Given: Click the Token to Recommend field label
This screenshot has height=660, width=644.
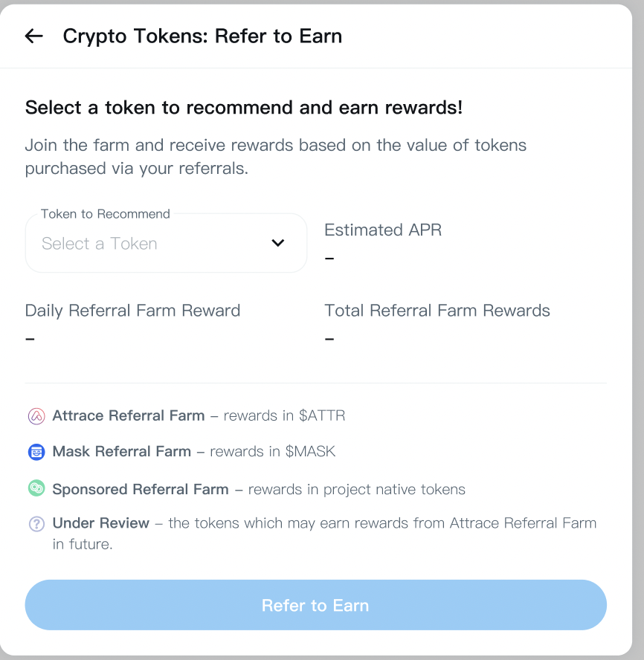Looking at the screenshot, I should pyautogui.click(x=105, y=214).
